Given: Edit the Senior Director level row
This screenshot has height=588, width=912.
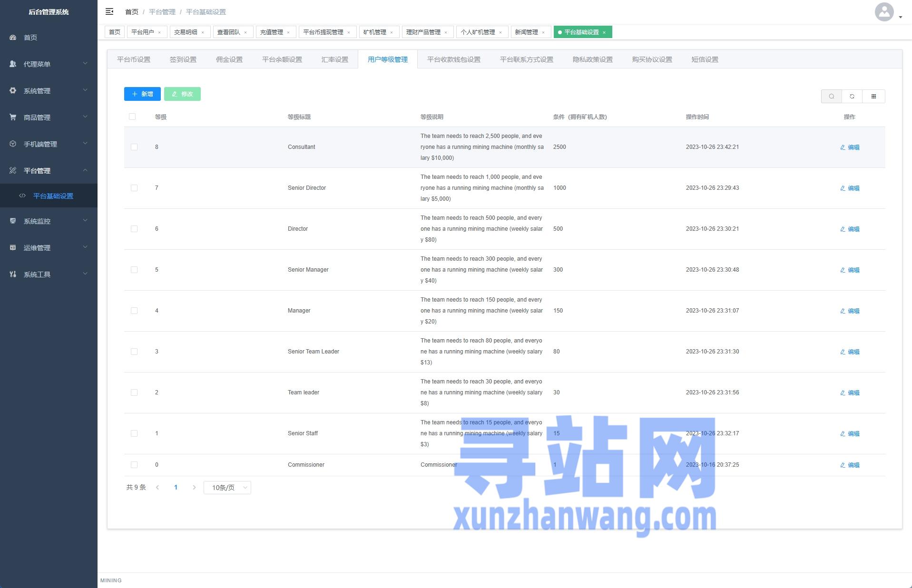Looking at the screenshot, I should pos(850,188).
